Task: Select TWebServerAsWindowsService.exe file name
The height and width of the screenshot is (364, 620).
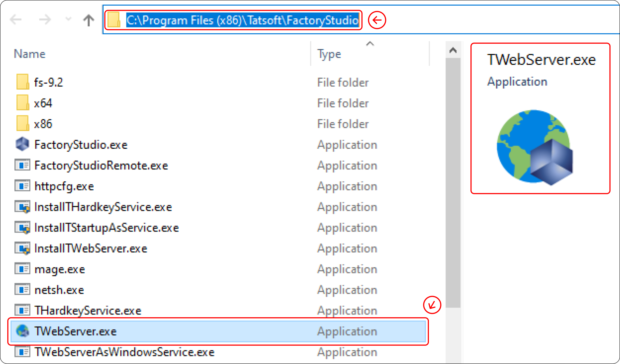Action: click(124, 352)
